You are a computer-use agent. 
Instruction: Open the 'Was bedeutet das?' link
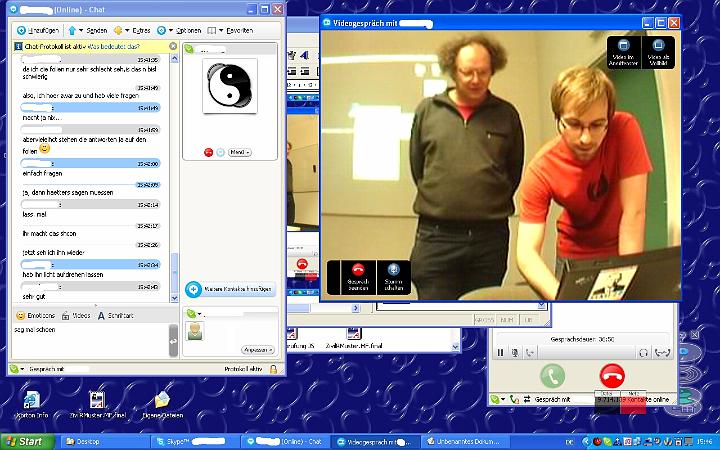113,46
